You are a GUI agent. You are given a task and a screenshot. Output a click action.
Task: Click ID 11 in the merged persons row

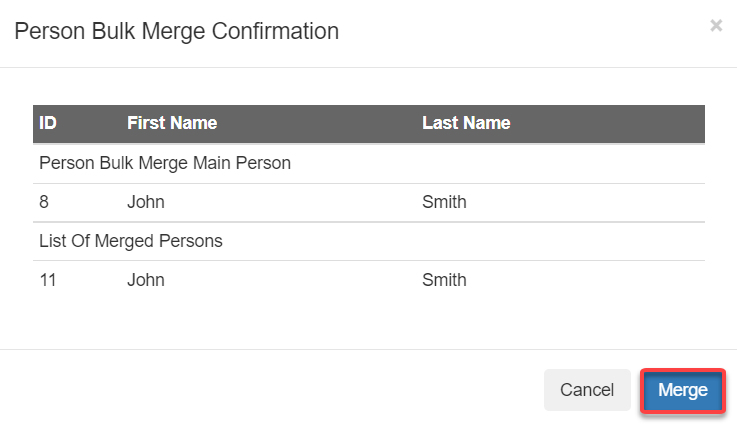tap(48, 280)
